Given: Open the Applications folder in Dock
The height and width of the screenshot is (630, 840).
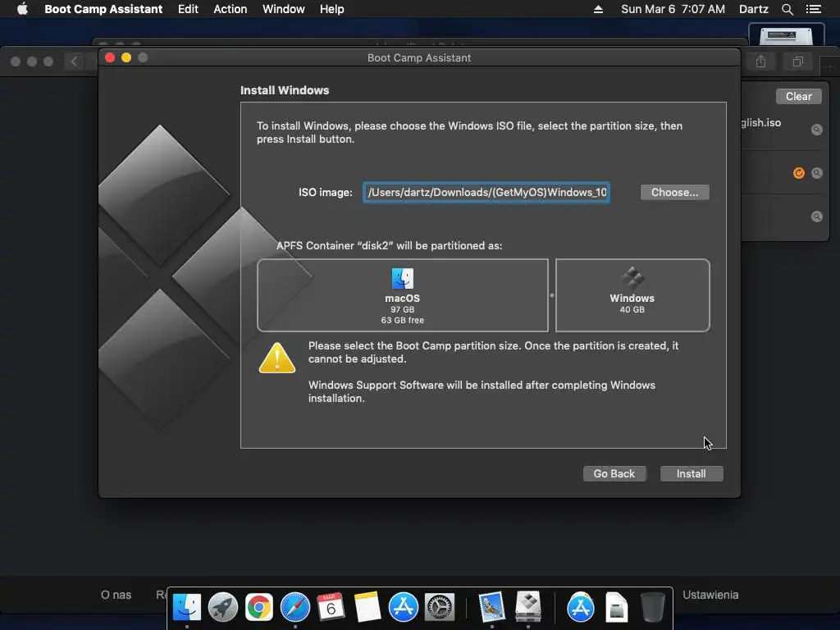Looking at the screenshot, I should (x=580, y=608).
